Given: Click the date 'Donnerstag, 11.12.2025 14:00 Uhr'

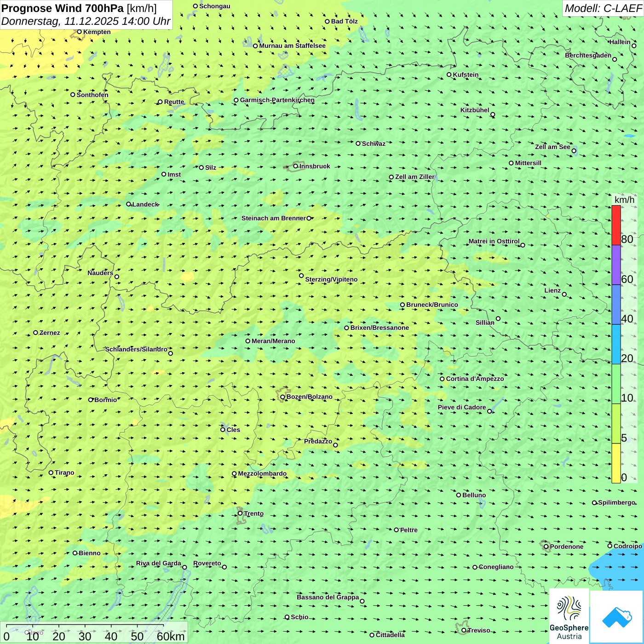Looking at the screenshot, I should 86,21.
